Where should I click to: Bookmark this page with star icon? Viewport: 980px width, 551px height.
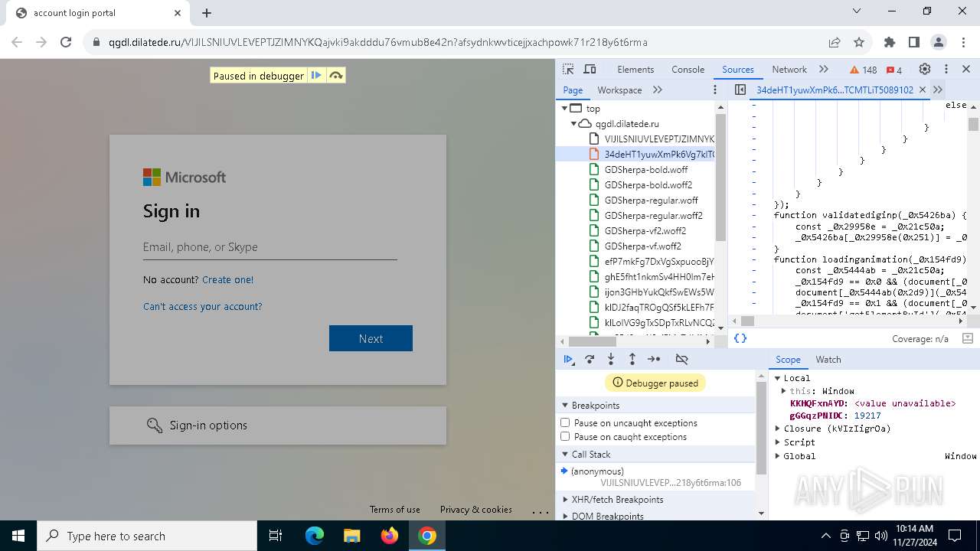pyautogui.click(x=859, y=42)
